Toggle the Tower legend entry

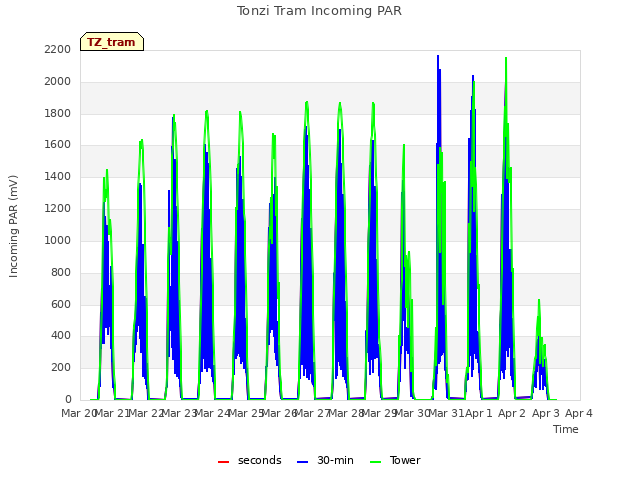(395, 460)
